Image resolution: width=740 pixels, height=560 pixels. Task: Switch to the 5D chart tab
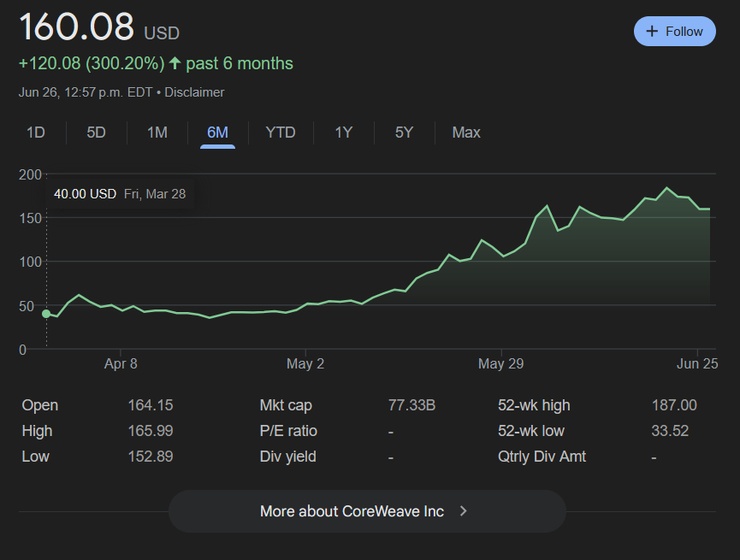click(x=97, y=133)
